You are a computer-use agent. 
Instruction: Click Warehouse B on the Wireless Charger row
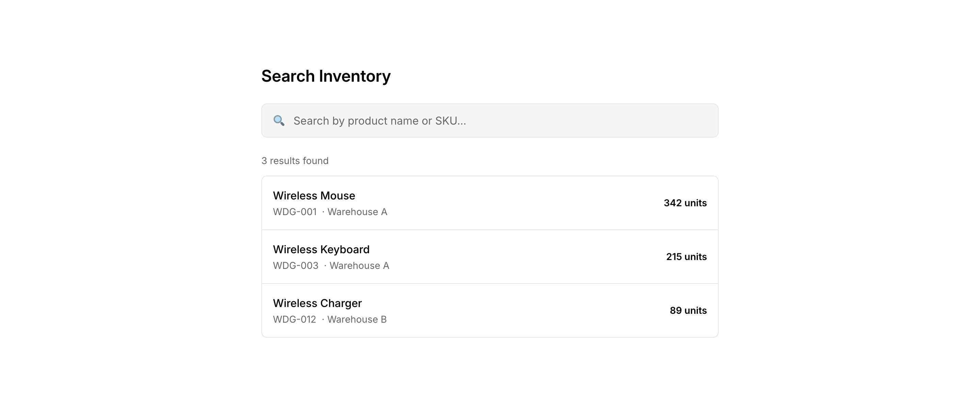[x=357, y=319]
